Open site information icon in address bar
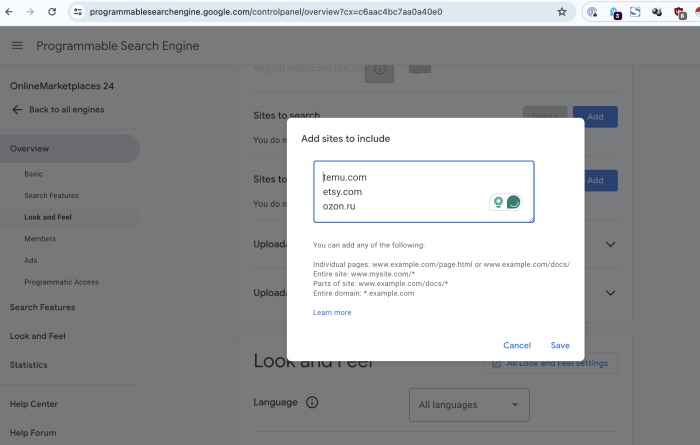The image size is (700, 445). click(x=78, y=12)
